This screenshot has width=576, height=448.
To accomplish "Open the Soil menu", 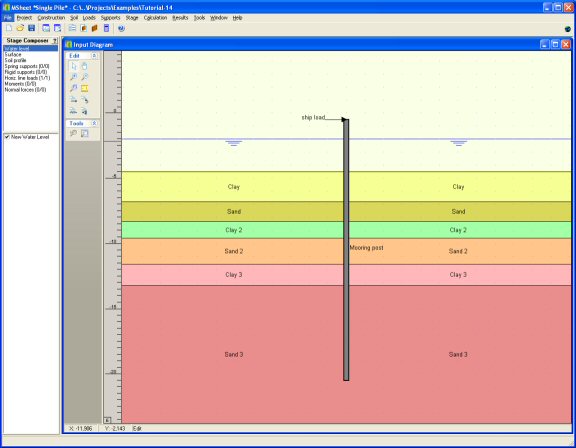I will [x=74, y=18].
